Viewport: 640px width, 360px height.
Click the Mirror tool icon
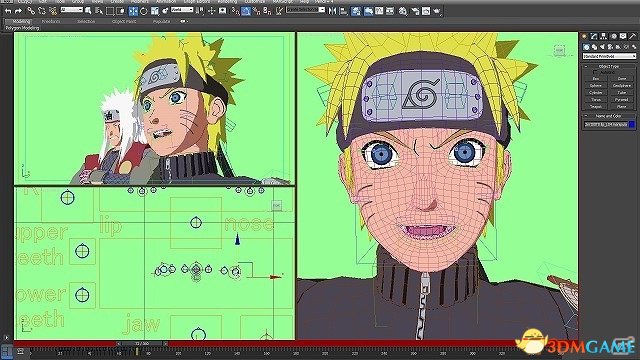(x=333, y=11)
